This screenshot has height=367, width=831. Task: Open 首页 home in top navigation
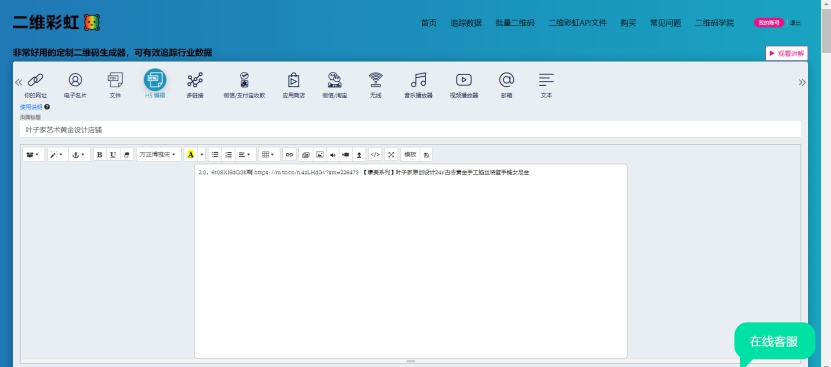click(429, 23)
